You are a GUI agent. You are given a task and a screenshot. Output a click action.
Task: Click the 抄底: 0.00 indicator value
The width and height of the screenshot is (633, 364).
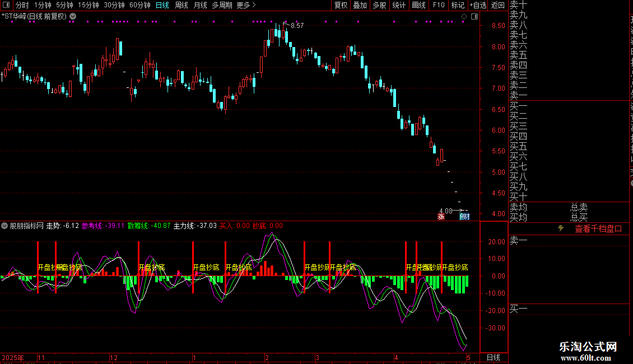[x=268, y=226]
